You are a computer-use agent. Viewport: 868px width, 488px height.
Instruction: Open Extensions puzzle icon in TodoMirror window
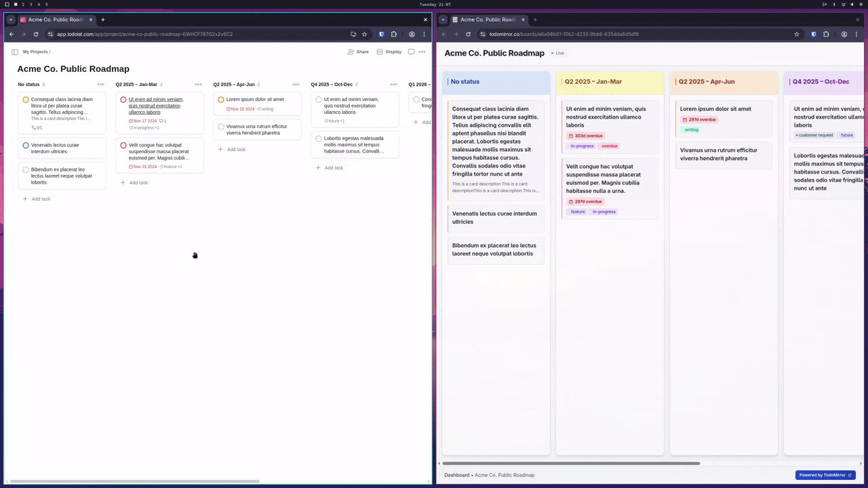tap(826, 34)
